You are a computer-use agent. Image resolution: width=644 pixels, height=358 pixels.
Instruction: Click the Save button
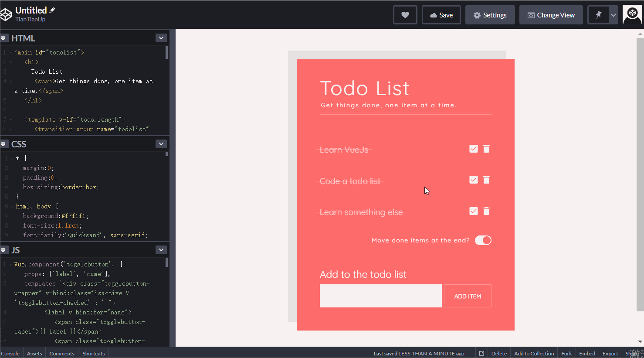click(441, 15)
